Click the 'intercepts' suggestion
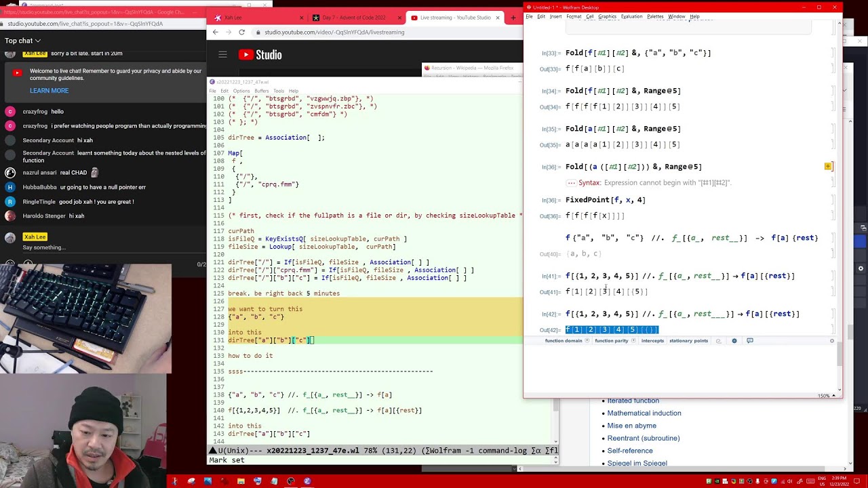This screenshot has width=868, height=488. pyautogui.click(x=652, y=341)
